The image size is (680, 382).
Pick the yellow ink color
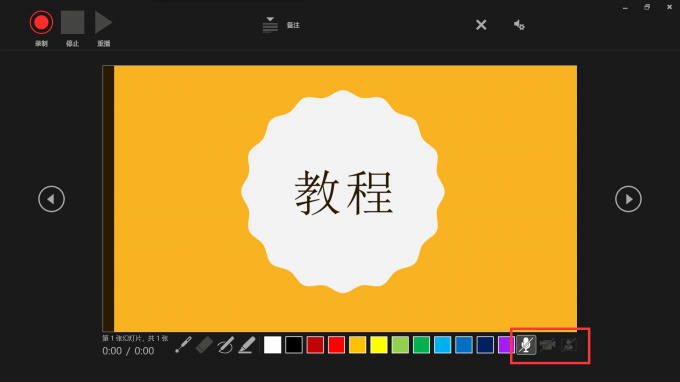[379, 345]
